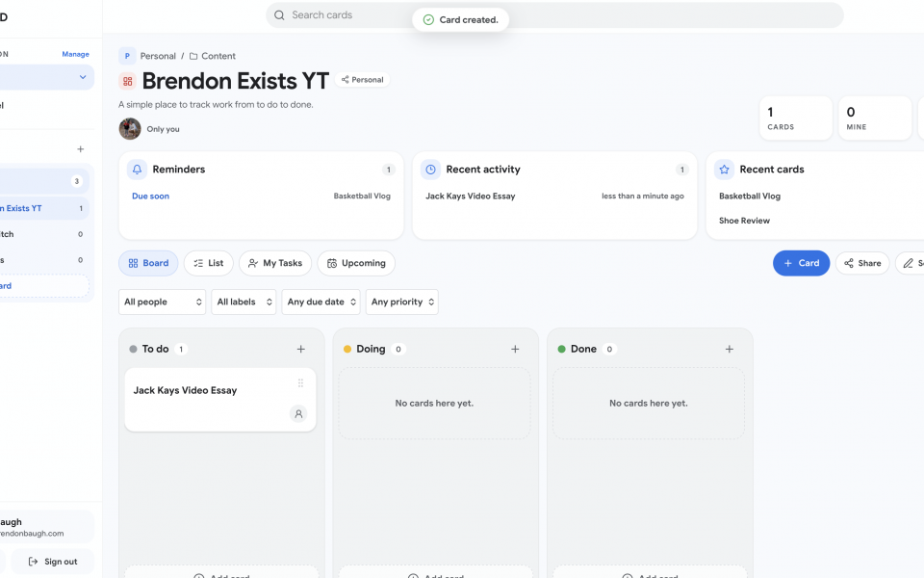Image resolution: width=924 pixels, height=578 pixels.
Task: Switch to the List view tab
Action: (208, 263)
